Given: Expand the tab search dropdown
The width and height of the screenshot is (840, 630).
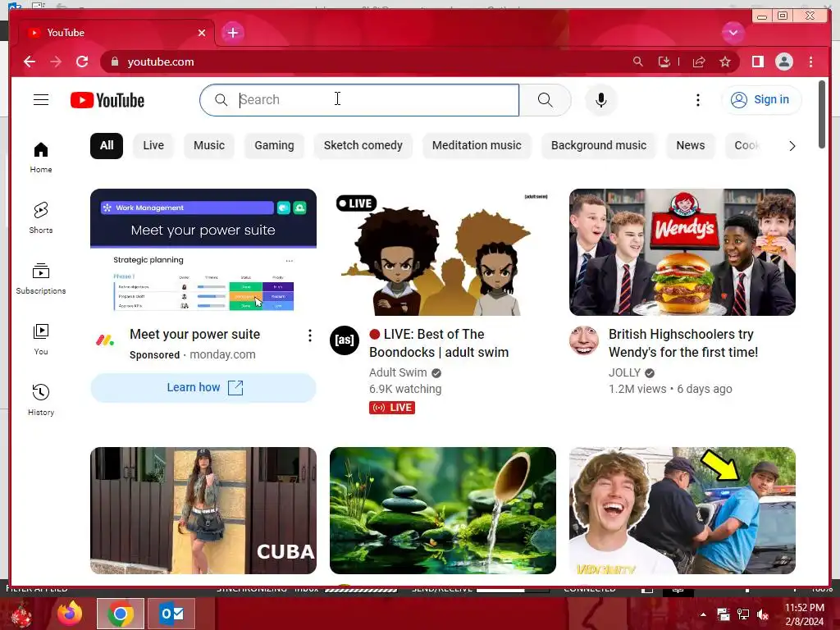Looking at the screenshot, I should pyautogui.click(x=733, y=33).
